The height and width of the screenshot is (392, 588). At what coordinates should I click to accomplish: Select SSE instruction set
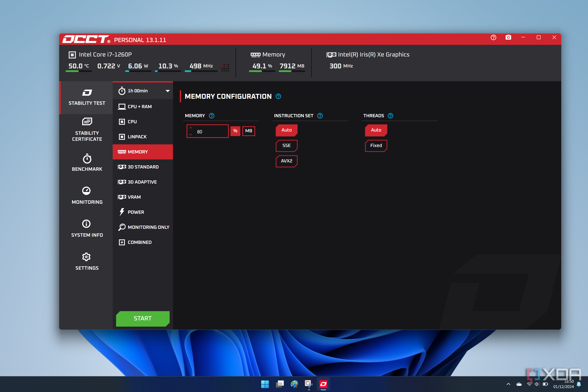coord(286,145)
